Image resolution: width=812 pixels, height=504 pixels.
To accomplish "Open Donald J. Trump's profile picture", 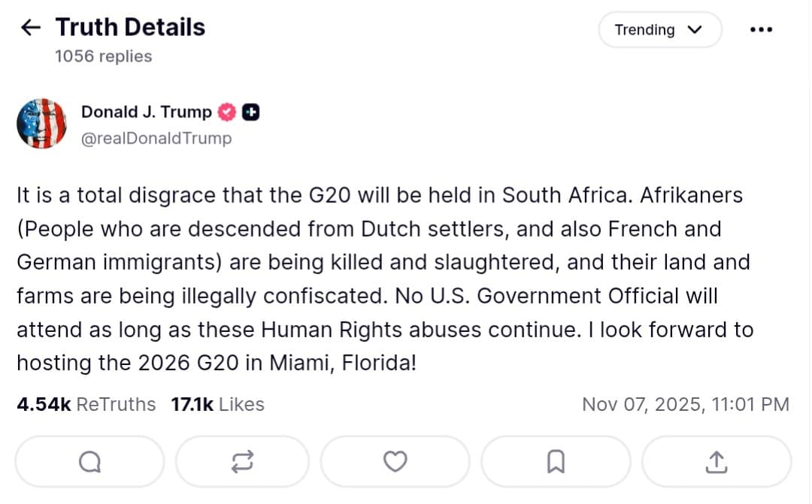I will 41,122.
